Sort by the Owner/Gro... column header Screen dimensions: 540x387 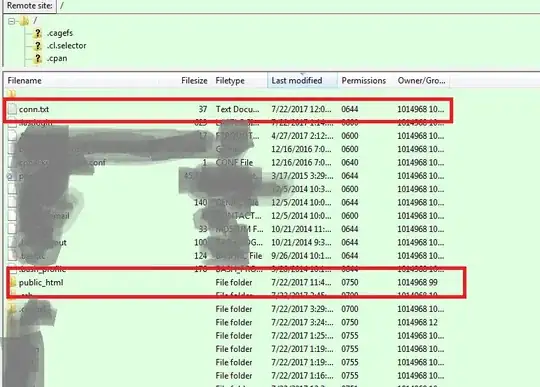point(422,81)
